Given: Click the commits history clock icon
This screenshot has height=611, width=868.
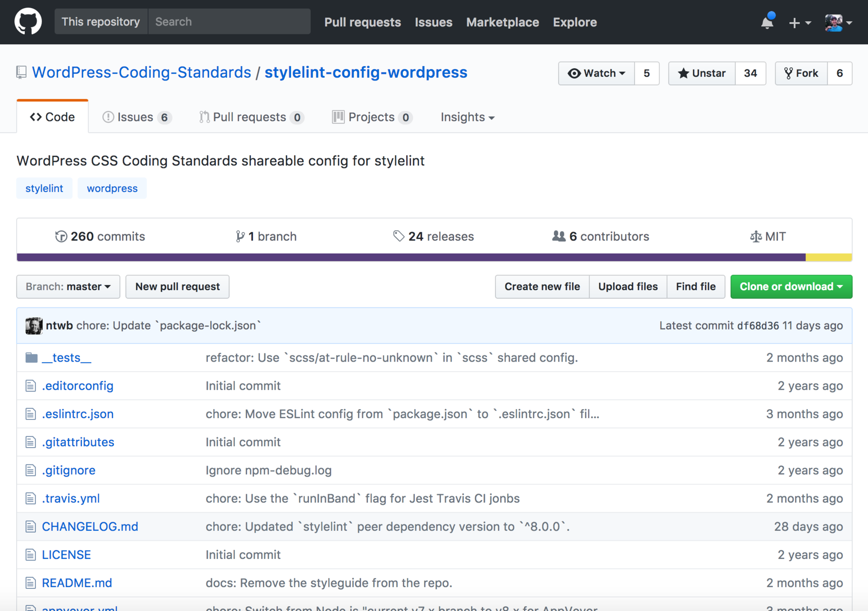Looking at the screenshot, I should coord(61,236).
